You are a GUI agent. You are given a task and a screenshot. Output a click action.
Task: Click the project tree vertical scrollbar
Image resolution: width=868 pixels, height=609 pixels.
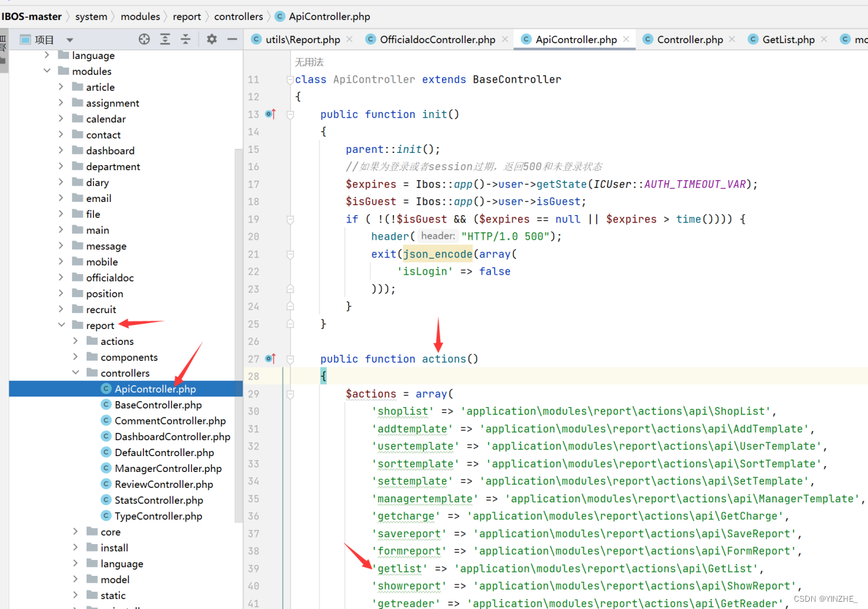(x=239, y=334)
